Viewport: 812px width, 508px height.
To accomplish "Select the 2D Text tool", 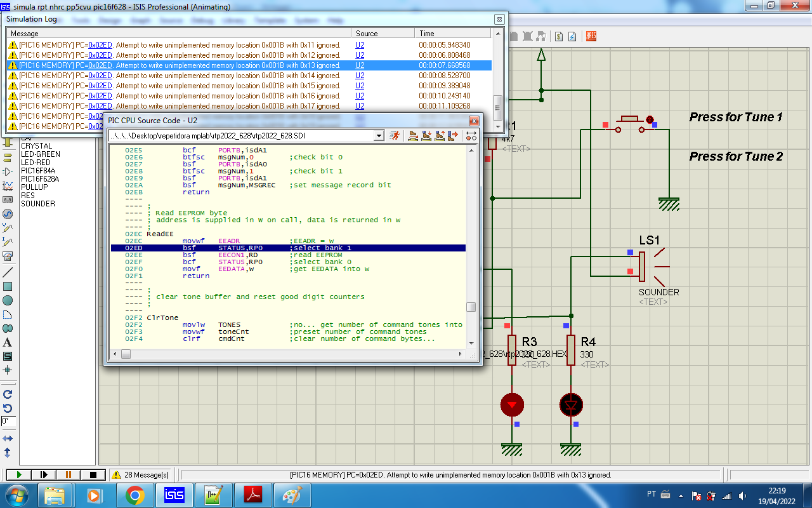I will [x=8, y=342].
